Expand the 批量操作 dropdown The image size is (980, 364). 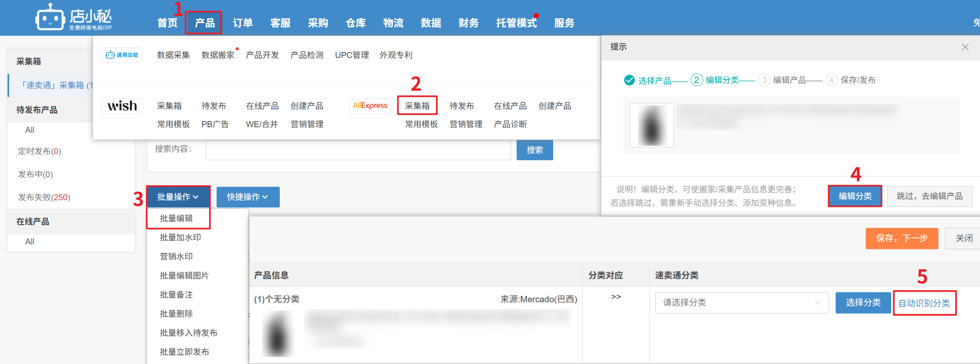178,197
